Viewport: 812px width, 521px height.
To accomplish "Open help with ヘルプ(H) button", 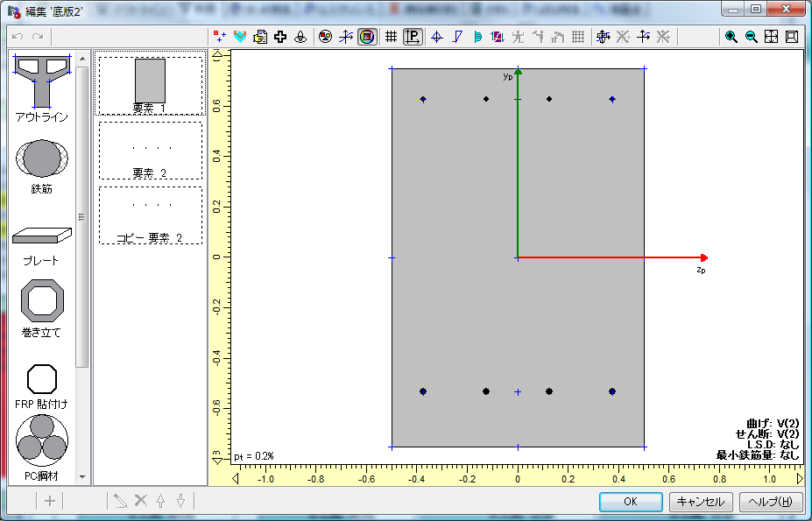I will coord(771,502).
